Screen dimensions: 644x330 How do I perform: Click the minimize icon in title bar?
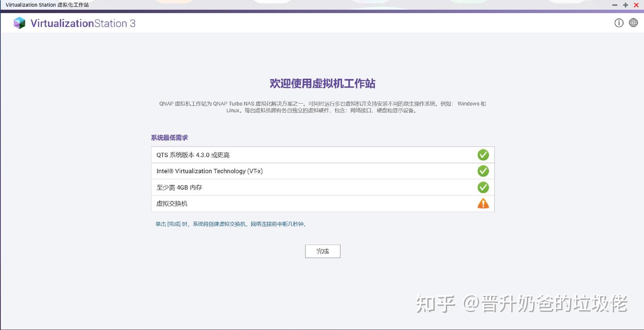pos(614,5)
